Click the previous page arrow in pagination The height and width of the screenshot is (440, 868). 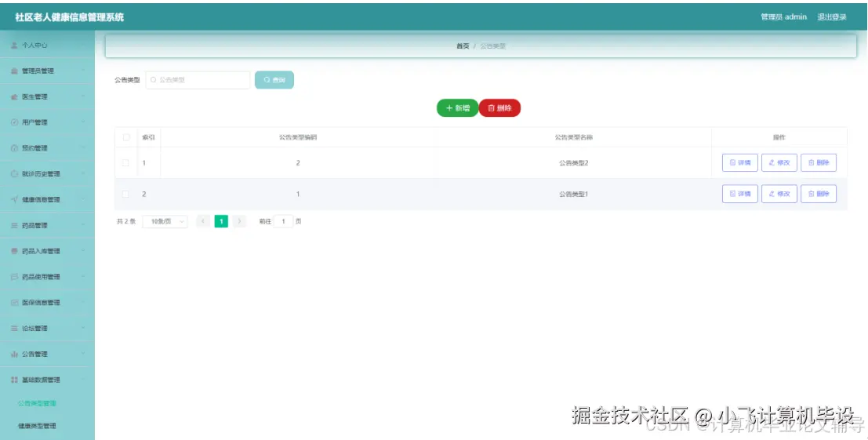click(203, 221)
